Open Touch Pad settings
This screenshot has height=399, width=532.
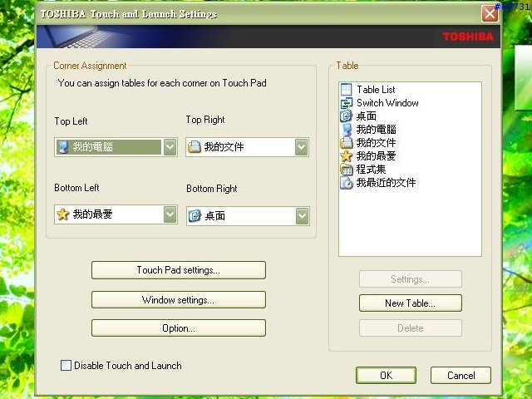pos(179,270)
